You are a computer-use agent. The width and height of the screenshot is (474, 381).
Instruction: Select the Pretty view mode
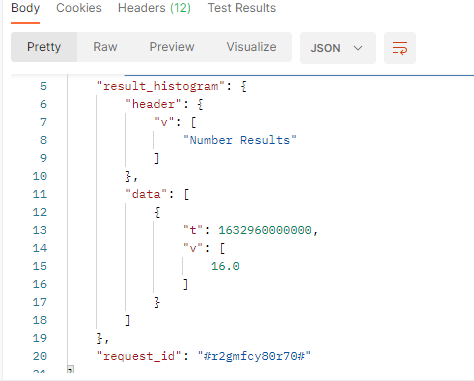tap(44, 47)
